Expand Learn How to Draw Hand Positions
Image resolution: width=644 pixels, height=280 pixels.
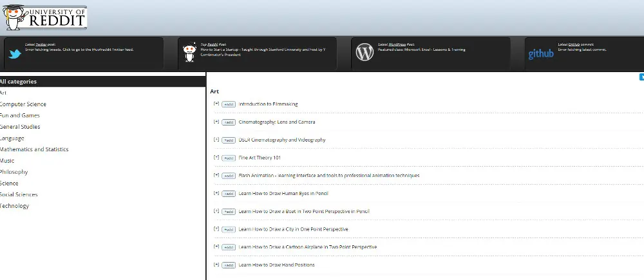pyautogui.click(x=216, y=265)
